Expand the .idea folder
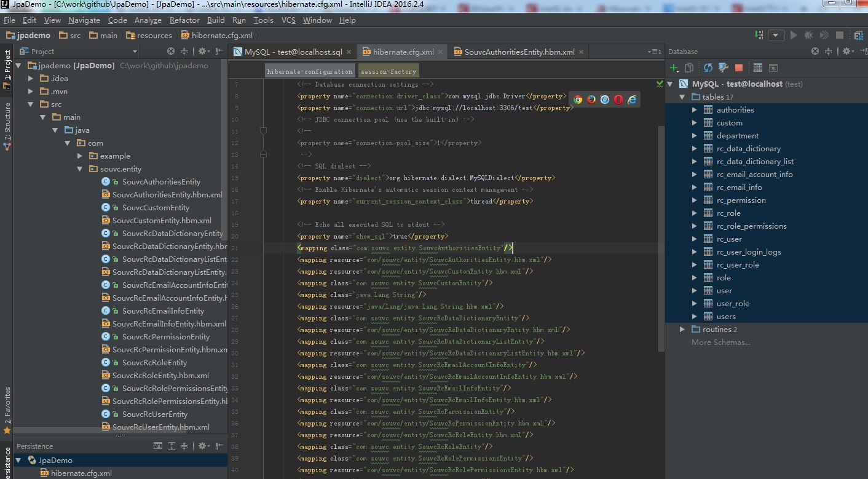Viewport: 868px width, 479px height. (x=31, y=78)
